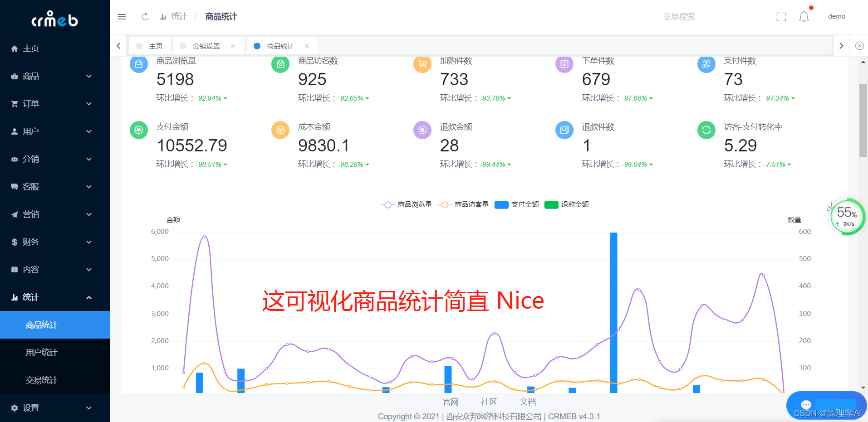This screenshot has height=422, width=868.
Task: Open the 社区 footer link
Action: pyautogui.click(x=489, y=402)
